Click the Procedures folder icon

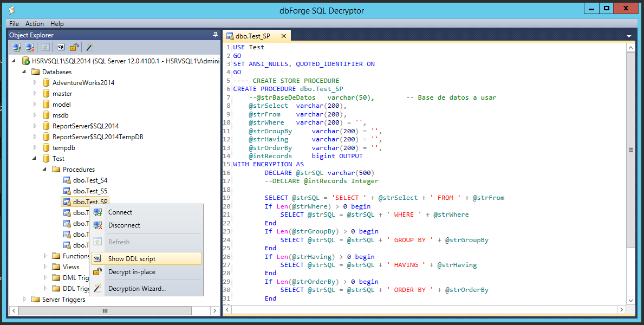point(56,170)
